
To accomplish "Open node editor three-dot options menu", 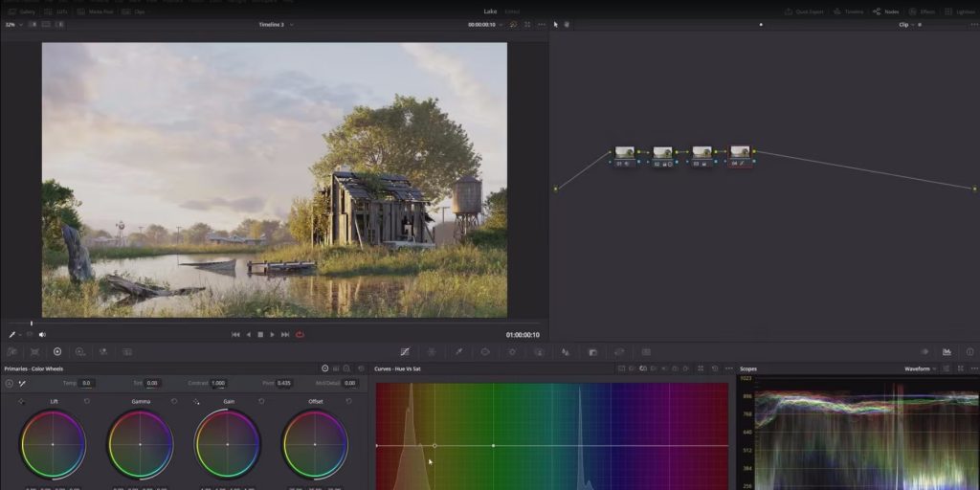I will (974, 24).
